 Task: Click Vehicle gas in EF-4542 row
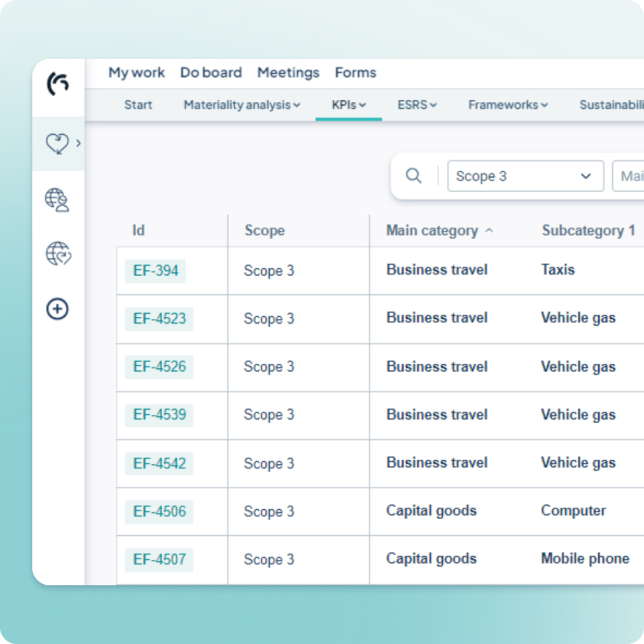click(x=578, y=463)
